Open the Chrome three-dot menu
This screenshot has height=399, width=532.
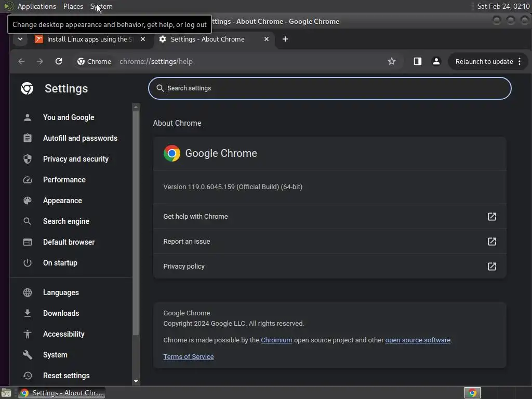520,61
